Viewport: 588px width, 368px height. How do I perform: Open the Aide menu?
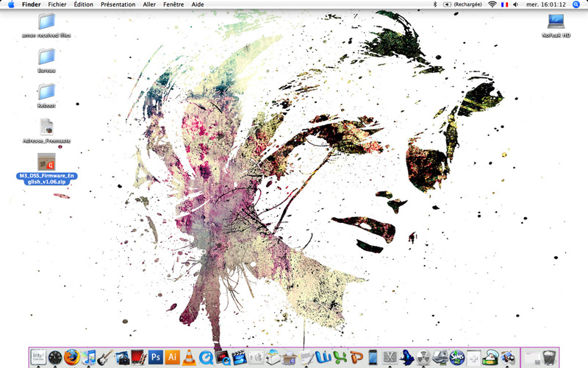(198, 4)
